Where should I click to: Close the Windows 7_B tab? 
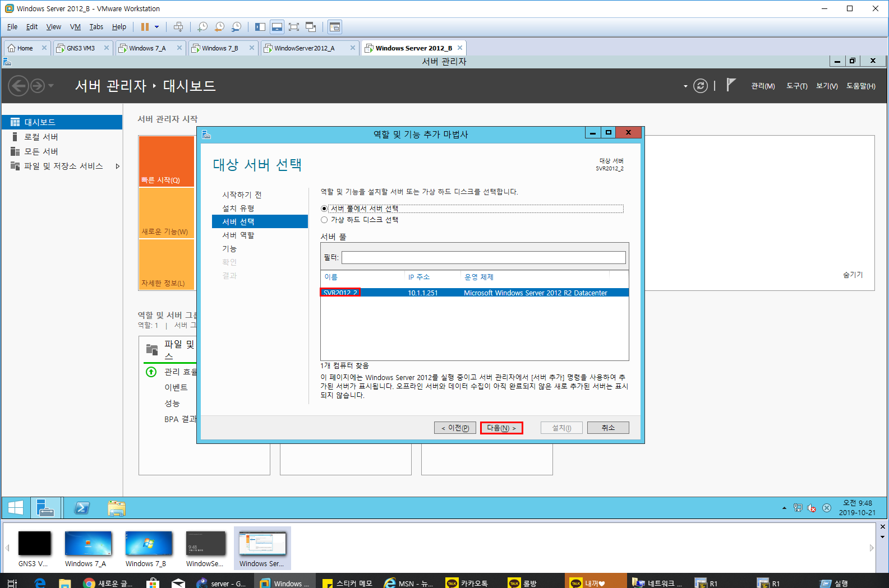(x=252, y=48)
